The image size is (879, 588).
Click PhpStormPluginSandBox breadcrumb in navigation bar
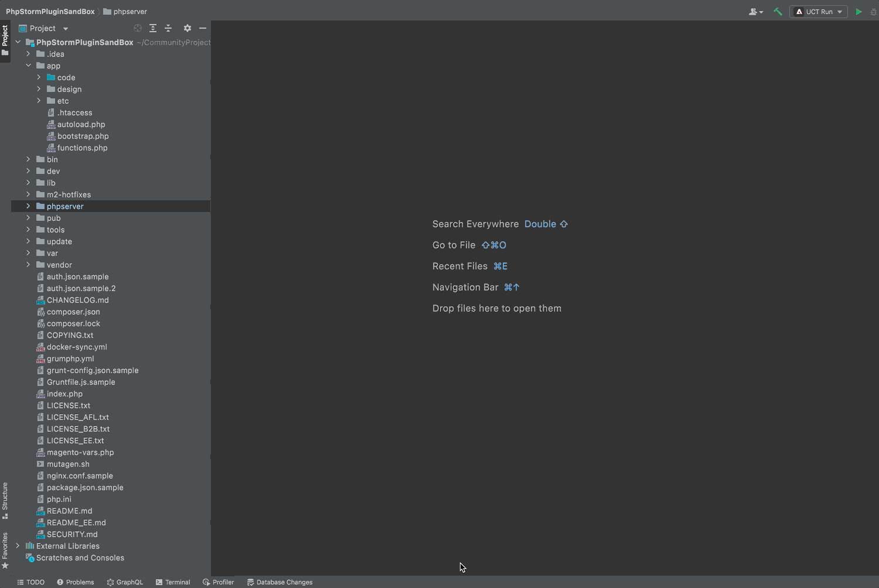point(50,12)
